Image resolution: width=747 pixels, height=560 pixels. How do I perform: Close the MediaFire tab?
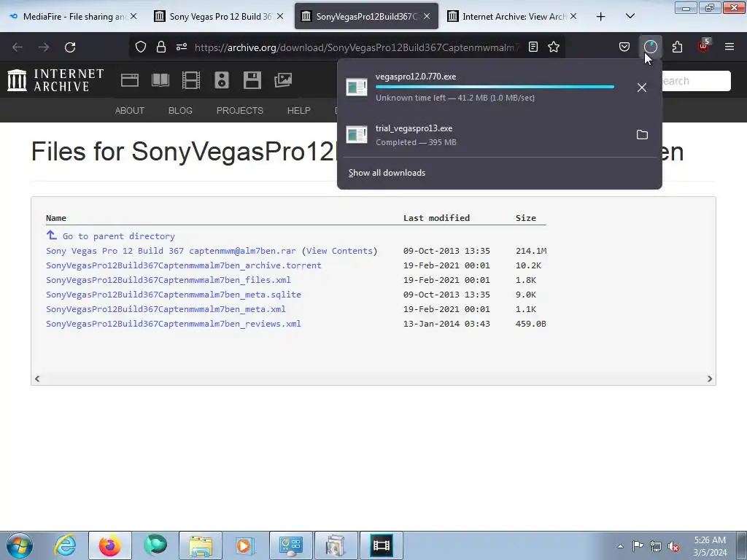coord(133,16)
